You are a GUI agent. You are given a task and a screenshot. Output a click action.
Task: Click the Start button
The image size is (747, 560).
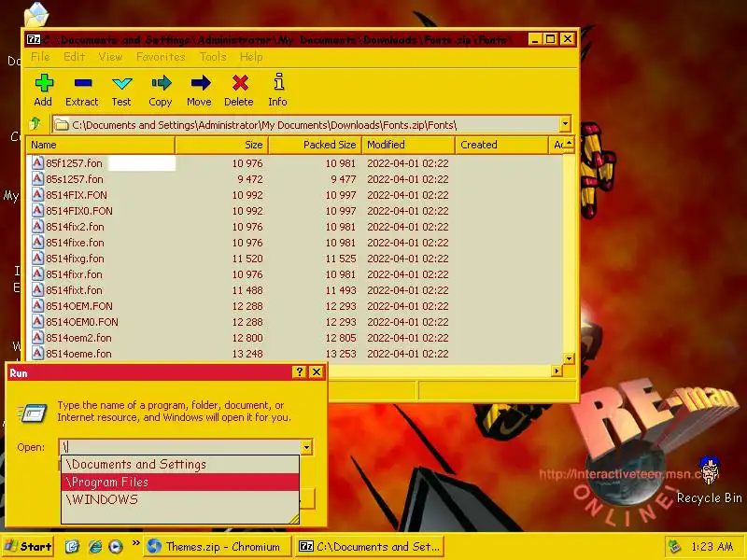pos(28,546)
